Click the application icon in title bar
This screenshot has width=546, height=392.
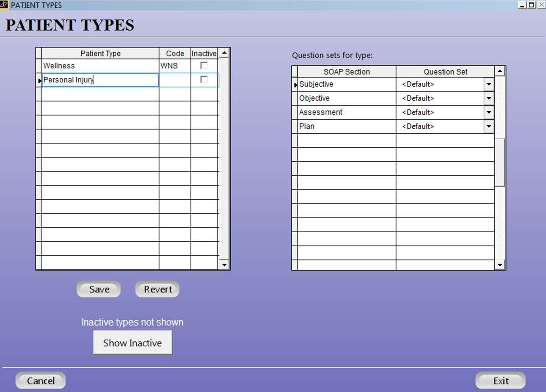[x=4, y=5]
